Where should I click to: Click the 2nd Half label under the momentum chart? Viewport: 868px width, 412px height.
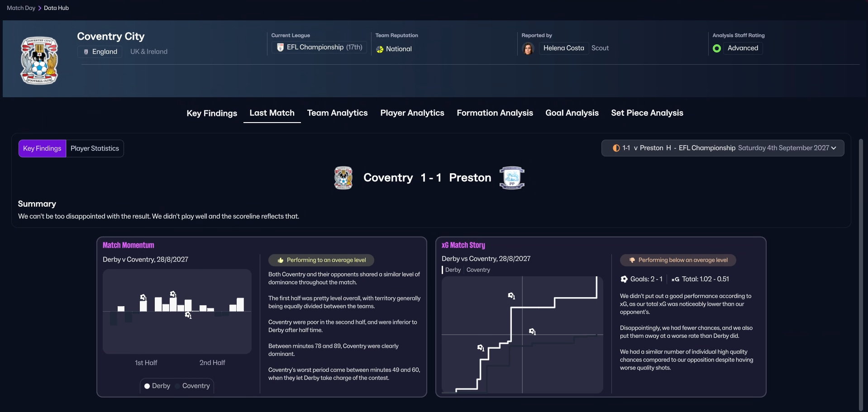[x=212, y=363]
